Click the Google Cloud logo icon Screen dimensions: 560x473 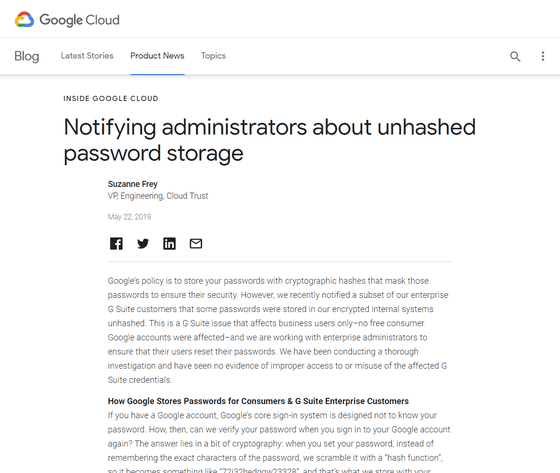[x=24, y=20]
